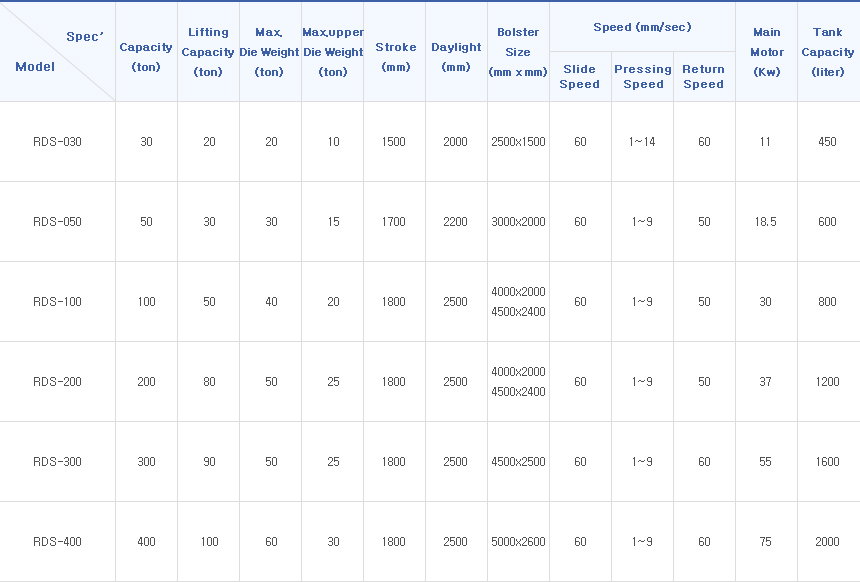The width and height of the screenshot is (860, 582).
Task: Select the RDS-400 model row label
Action: [x=57, y=542]
